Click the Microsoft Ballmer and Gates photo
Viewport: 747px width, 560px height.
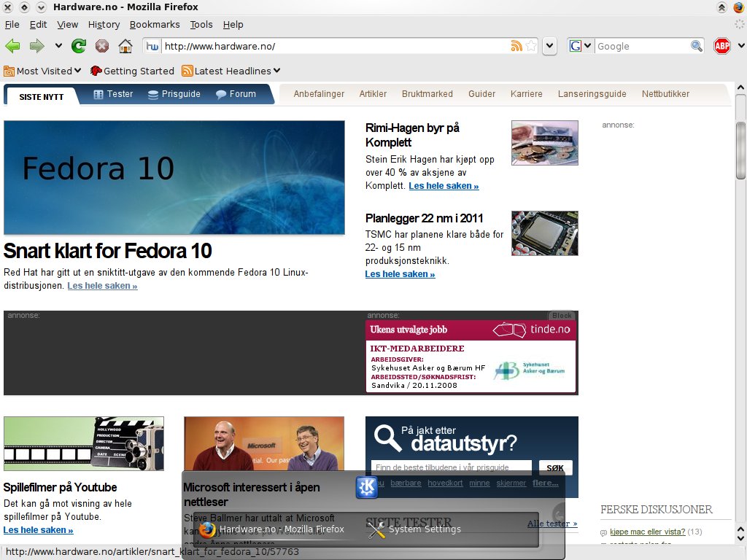coord(264,444)
